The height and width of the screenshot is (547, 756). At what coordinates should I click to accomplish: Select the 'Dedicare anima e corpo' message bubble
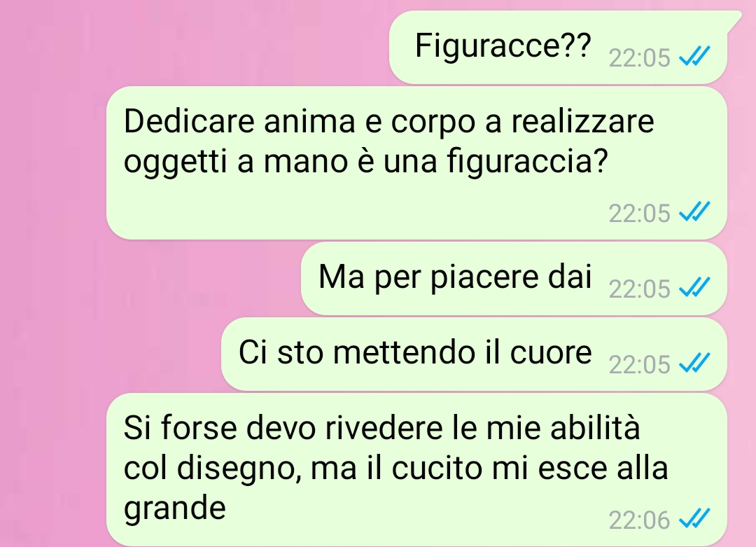[416, 163]
